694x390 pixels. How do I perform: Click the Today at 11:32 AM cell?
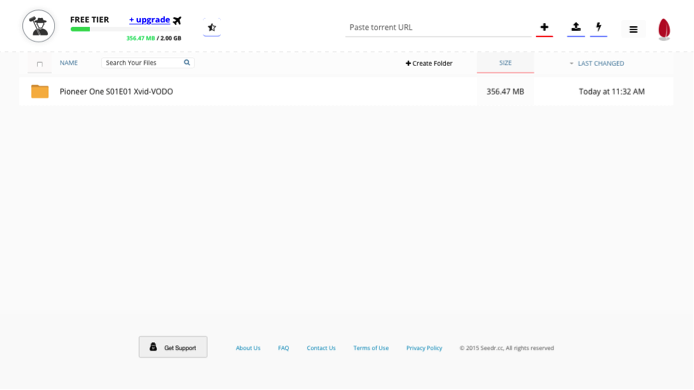pos(612,92)
